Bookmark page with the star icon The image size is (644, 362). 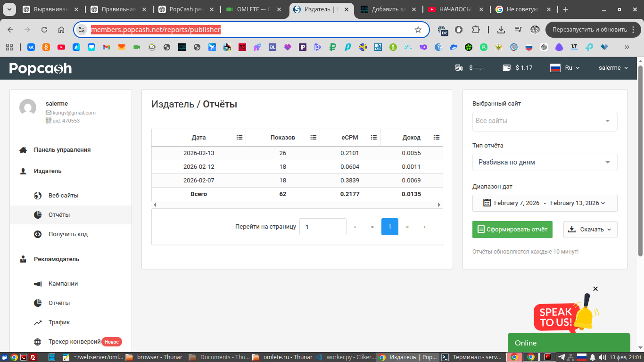point(418,30)
